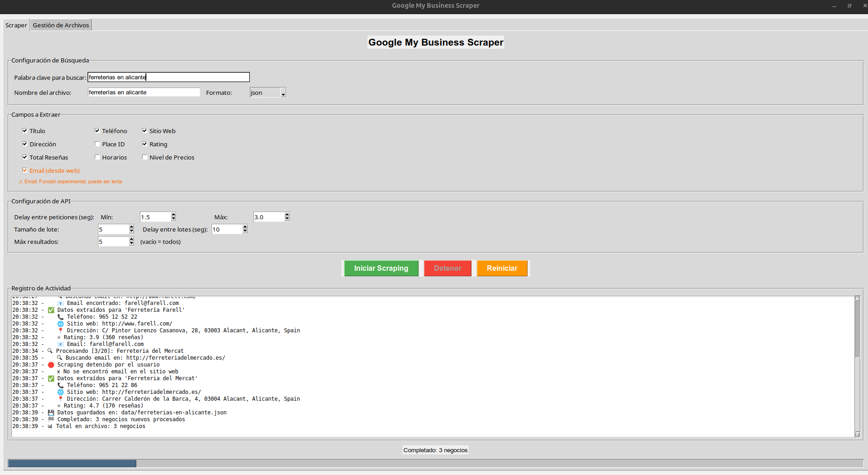Click the orange Reiniciar button
Image resolution: width=868 pixels, height=475 pixels.
click(502, 268)
